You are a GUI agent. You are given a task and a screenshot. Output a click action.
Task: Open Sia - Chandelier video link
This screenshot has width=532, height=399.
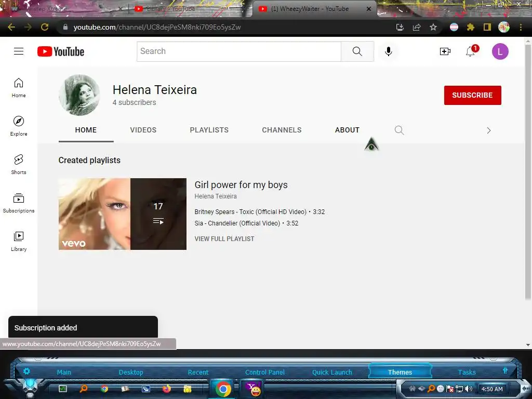(x=237, y=223)
